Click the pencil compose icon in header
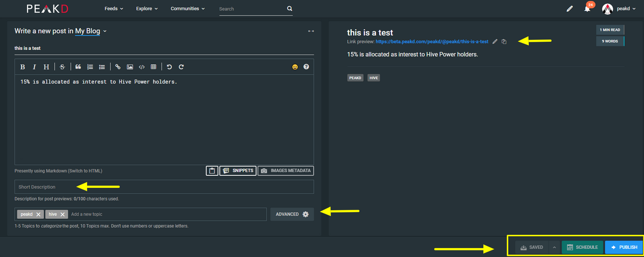 tap(570, 9)
